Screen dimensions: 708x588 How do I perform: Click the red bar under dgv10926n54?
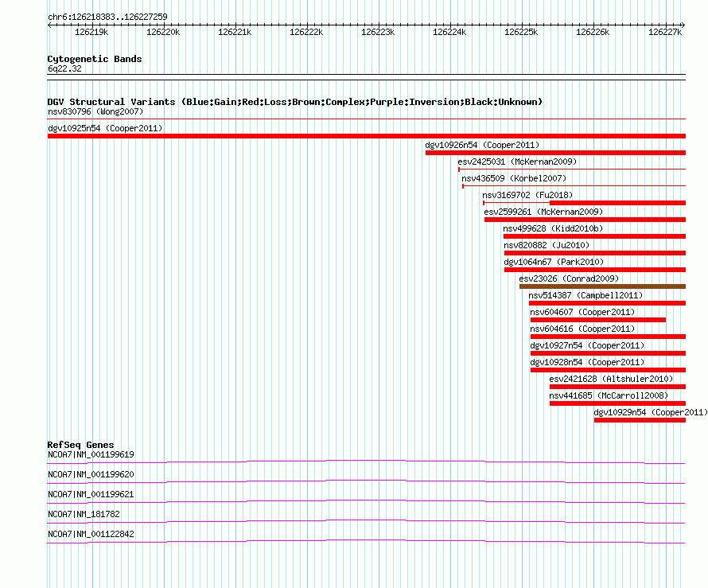(x=555, y=153)
